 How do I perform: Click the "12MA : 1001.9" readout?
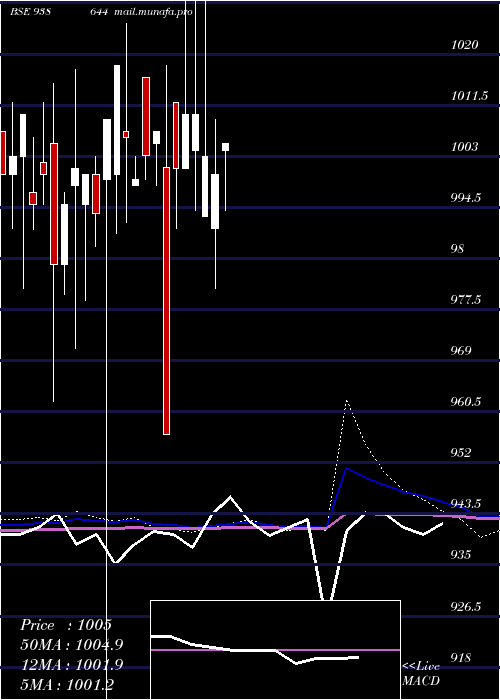[72, 664]
